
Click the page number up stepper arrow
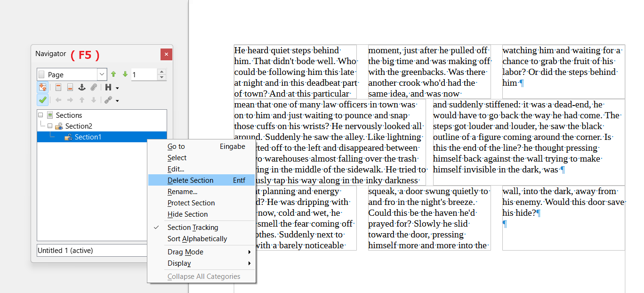tap(161, 72)
